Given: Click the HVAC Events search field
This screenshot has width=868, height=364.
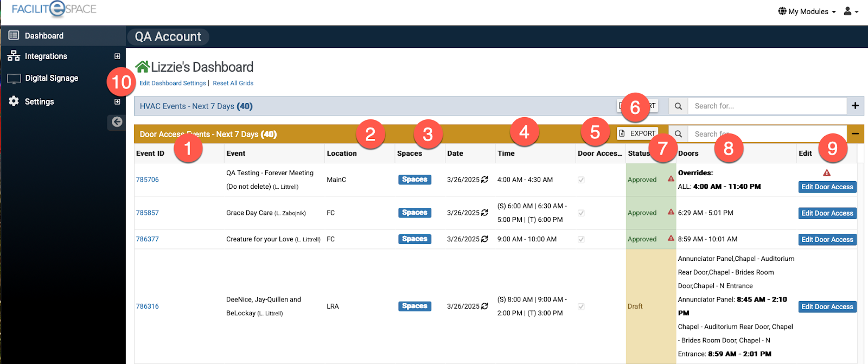Looking at the screenshot, I should tap(767, 106).
